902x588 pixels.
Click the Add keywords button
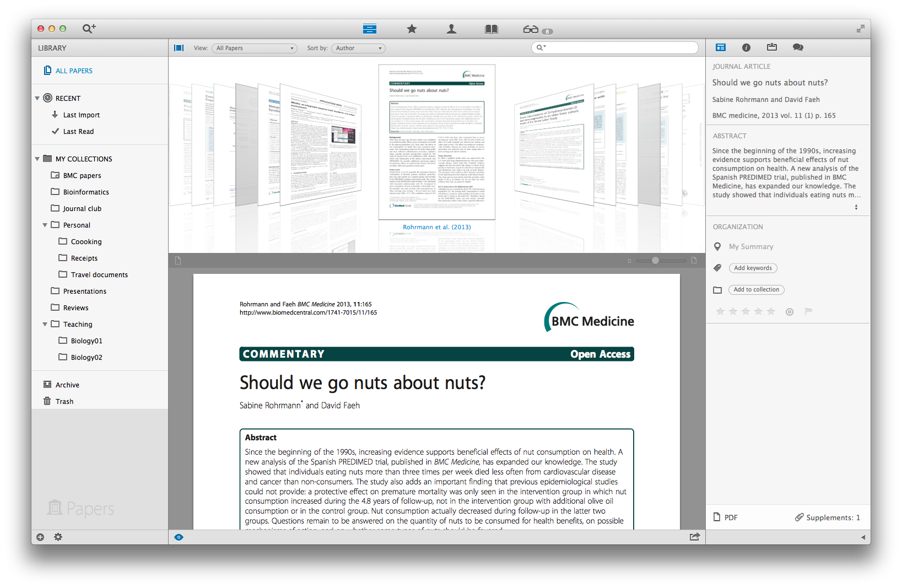(x=753, y=268)
